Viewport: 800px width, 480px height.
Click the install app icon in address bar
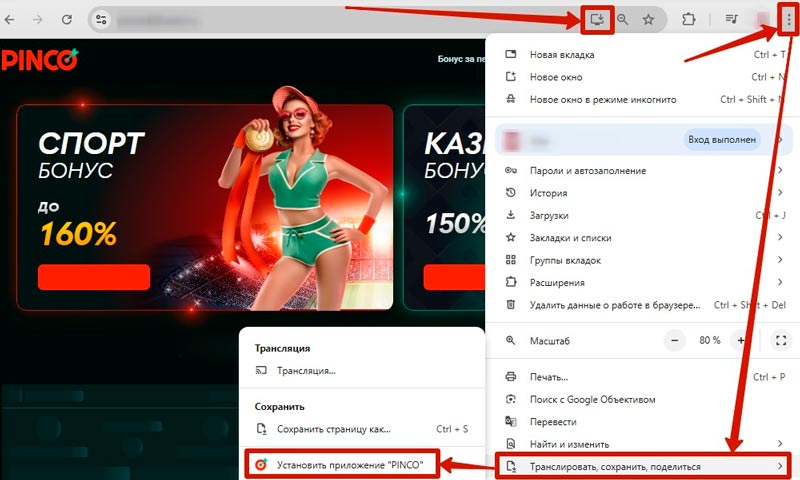597,19
